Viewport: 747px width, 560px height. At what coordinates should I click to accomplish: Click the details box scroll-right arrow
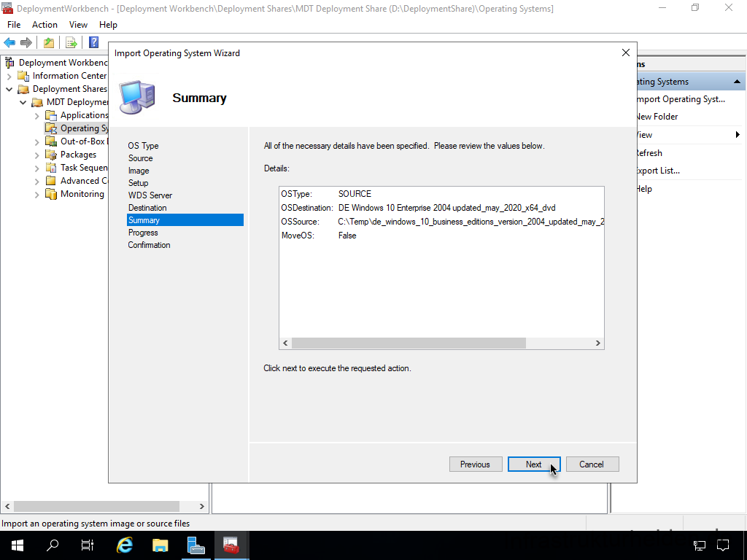(598, 343)
